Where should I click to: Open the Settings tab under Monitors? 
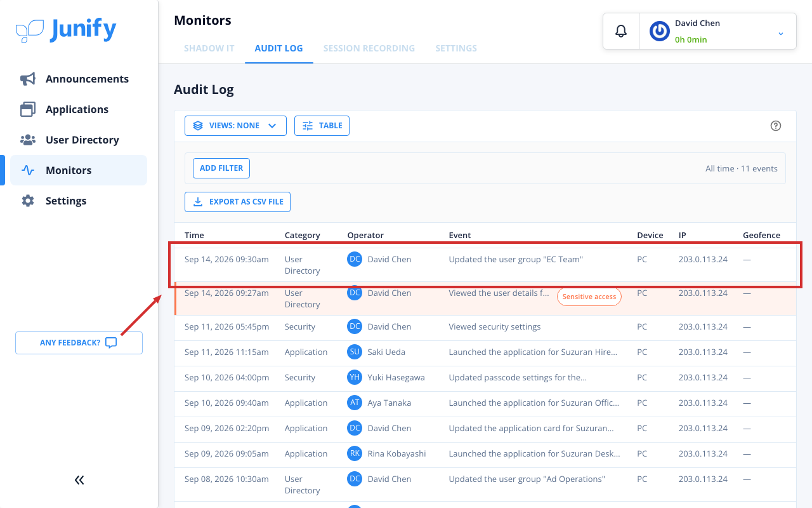click(x=456, y=48)
